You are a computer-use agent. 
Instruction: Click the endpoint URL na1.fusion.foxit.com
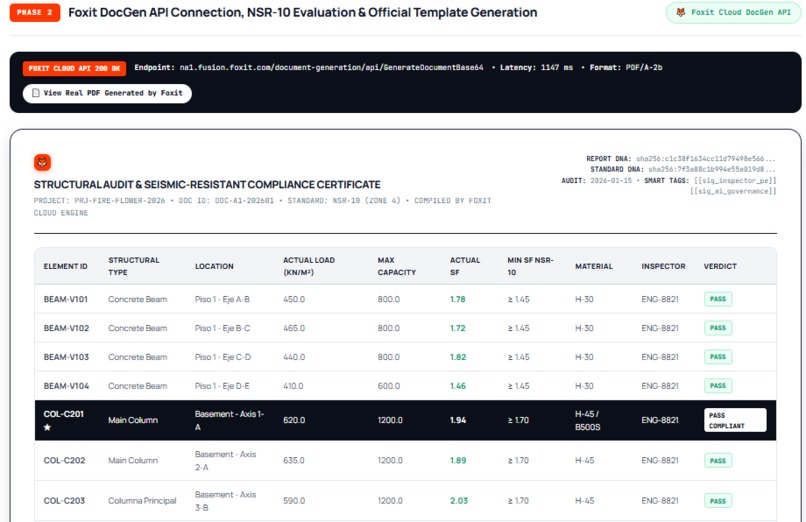pos(331,67)
